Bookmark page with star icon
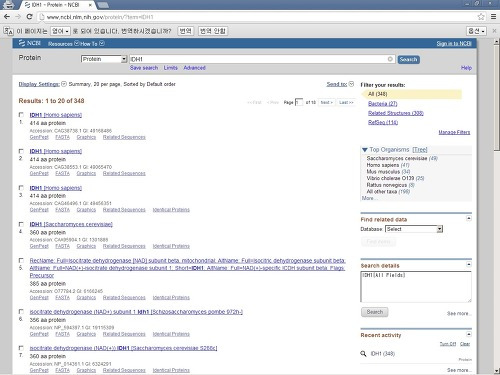This screenshot has height=375, width=500. coord(481,17)
